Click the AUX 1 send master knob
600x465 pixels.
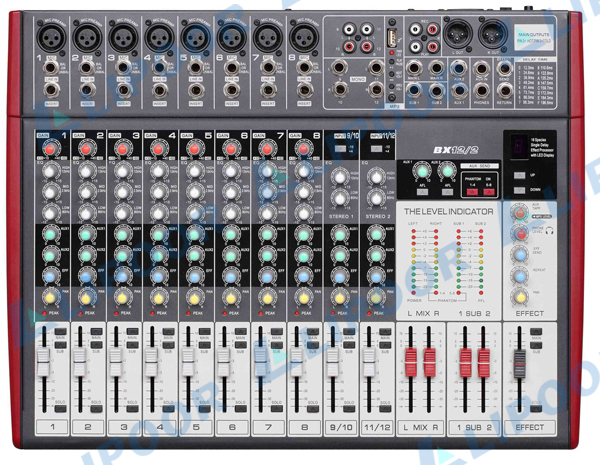pos(422,171)
